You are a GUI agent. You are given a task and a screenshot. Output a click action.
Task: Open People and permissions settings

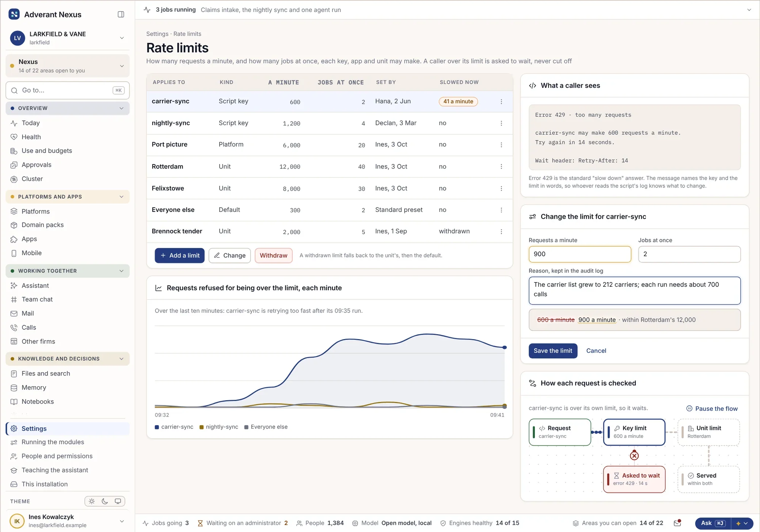pos(67,456)
